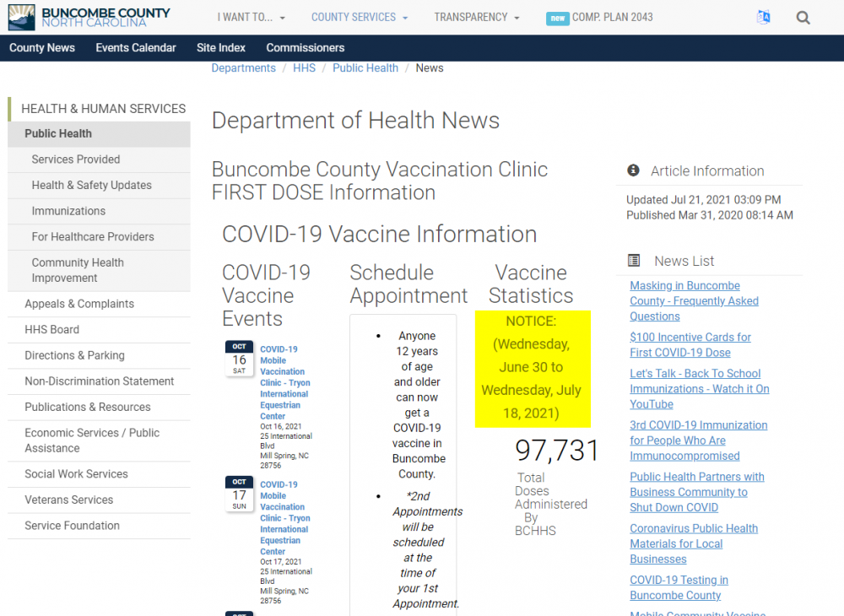Click the Article Information info icon
844x616 pixels.
pyautogui.click(x=634, y=170)
